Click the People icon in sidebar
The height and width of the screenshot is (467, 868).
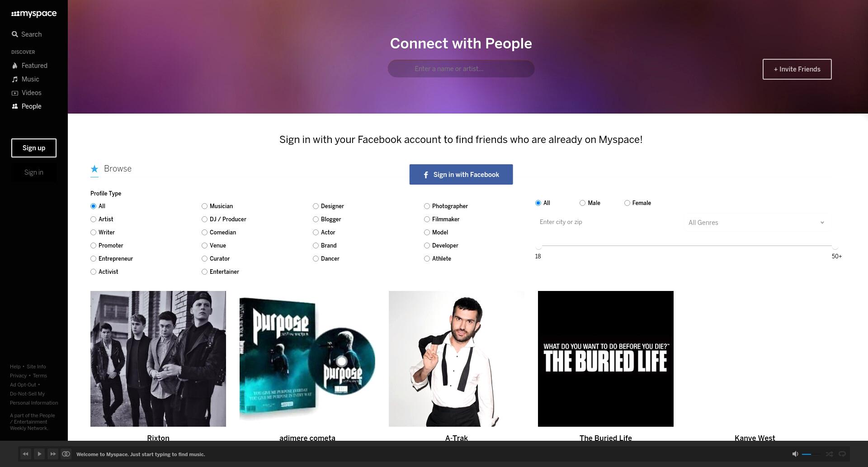coord(15,106)
